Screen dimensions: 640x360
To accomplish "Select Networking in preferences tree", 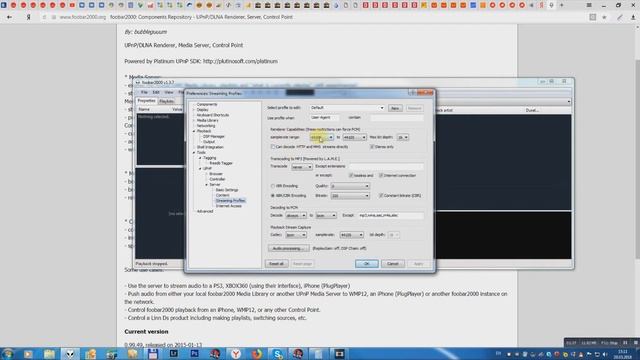I will click(206, 126).
